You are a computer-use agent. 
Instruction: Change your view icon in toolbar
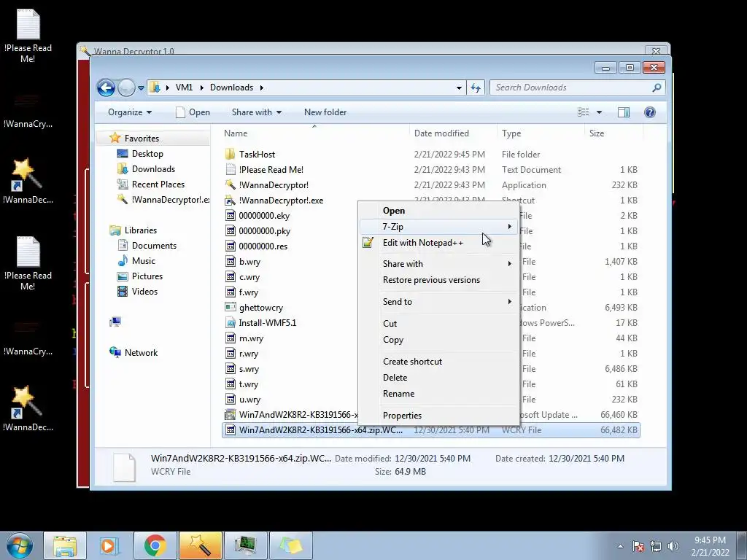point(584,112)
